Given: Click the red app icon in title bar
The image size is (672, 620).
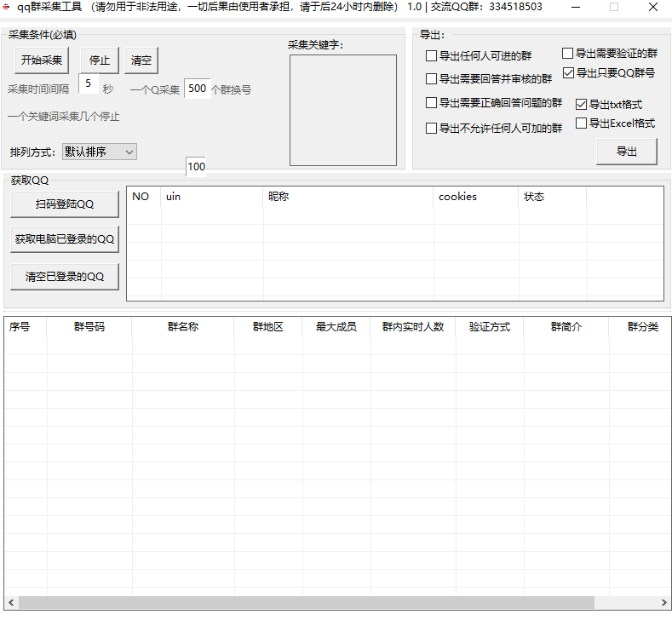Looking at the screenshot, I should click(6, 7).
